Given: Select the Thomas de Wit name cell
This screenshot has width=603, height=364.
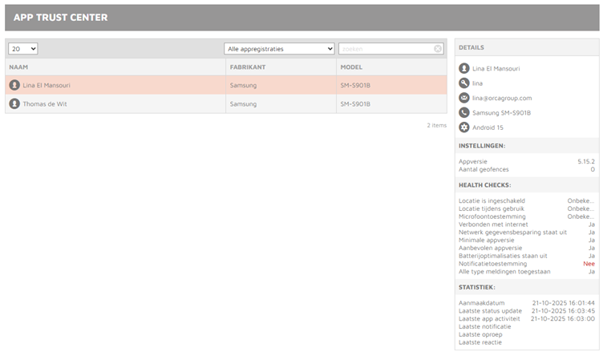Looking at the screenshot, I should pos(115,103).
